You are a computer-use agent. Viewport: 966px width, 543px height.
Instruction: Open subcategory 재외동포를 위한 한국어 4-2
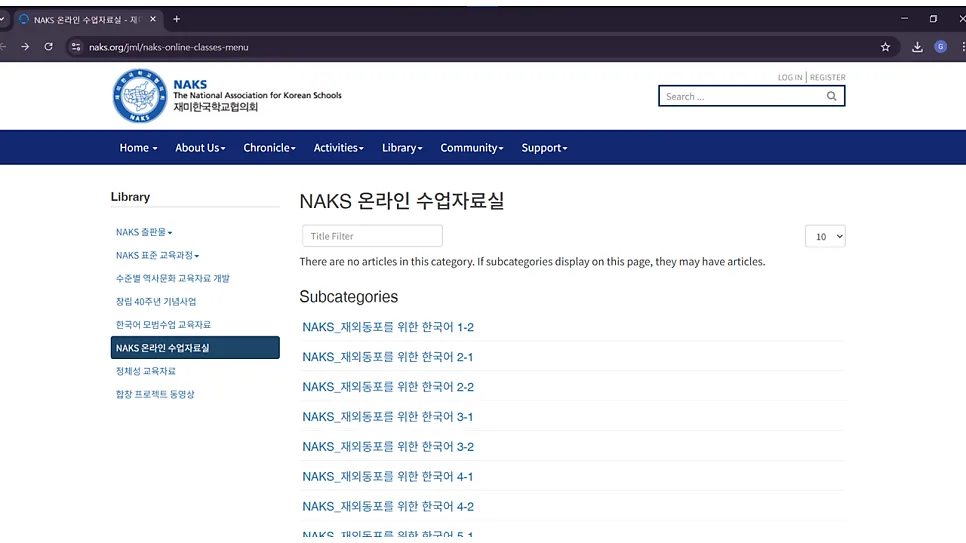pyautogui.click(x=388, y=507)
